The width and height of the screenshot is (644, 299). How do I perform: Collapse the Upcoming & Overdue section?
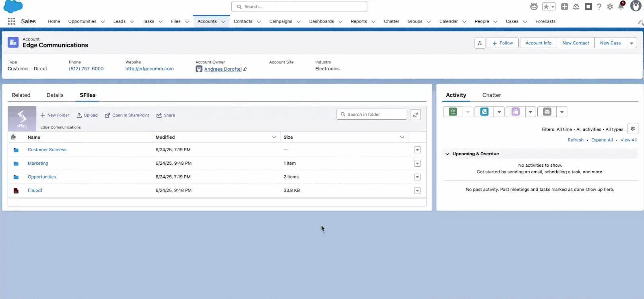pos(447,154)
